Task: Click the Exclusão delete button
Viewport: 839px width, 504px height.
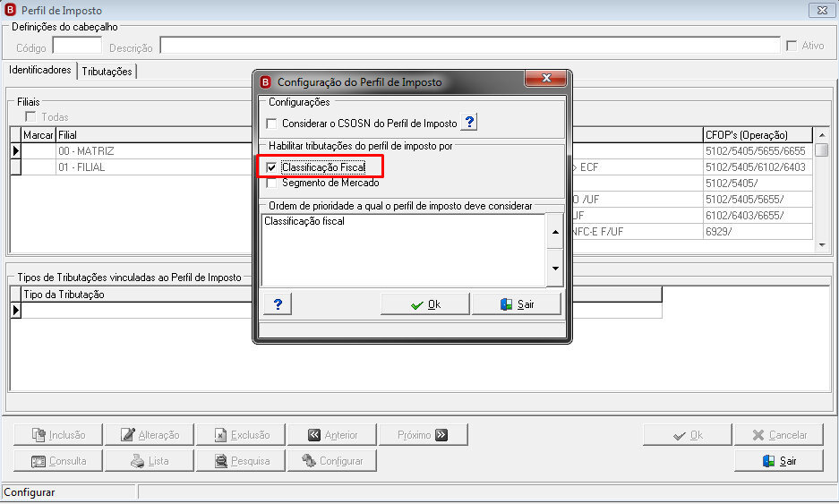Action: (242, 434)
